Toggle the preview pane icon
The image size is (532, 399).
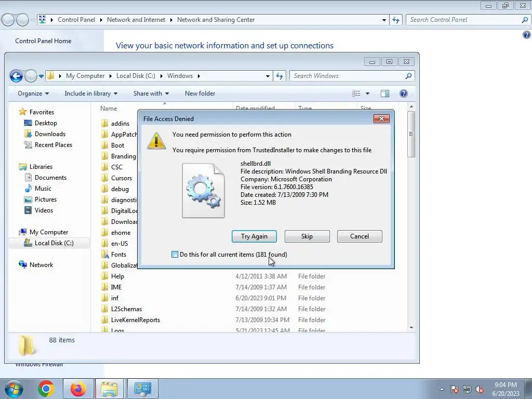tap(385, 94)
